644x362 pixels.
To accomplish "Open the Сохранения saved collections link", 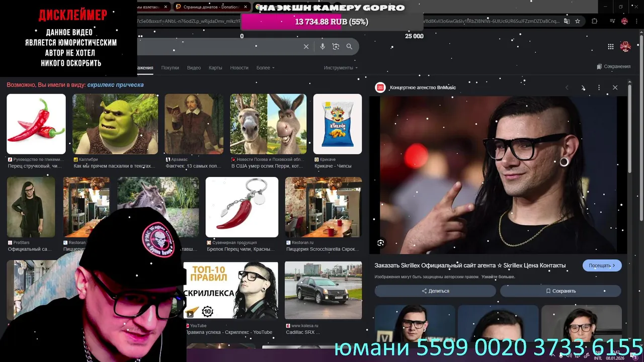I will pos(613,66).
